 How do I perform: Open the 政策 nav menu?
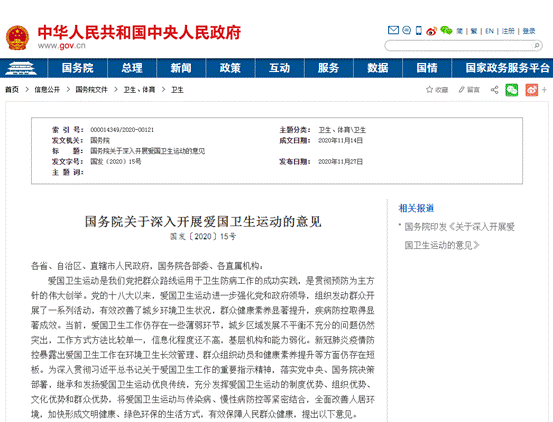coord(230,68)
